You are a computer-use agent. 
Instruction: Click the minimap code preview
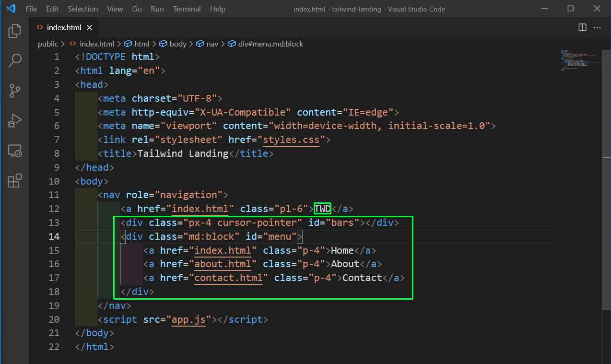[x=580, y=60]
